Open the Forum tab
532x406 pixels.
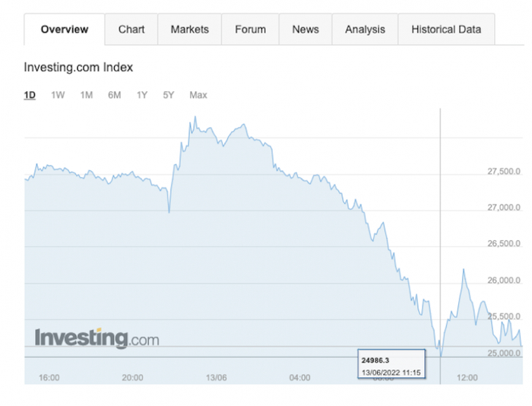(x=250, y=30)
